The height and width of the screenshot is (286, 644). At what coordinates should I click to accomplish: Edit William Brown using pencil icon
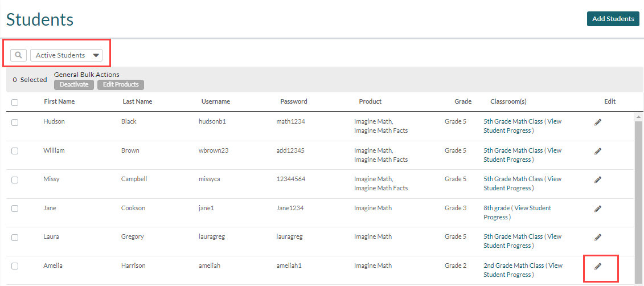(598, 151)
